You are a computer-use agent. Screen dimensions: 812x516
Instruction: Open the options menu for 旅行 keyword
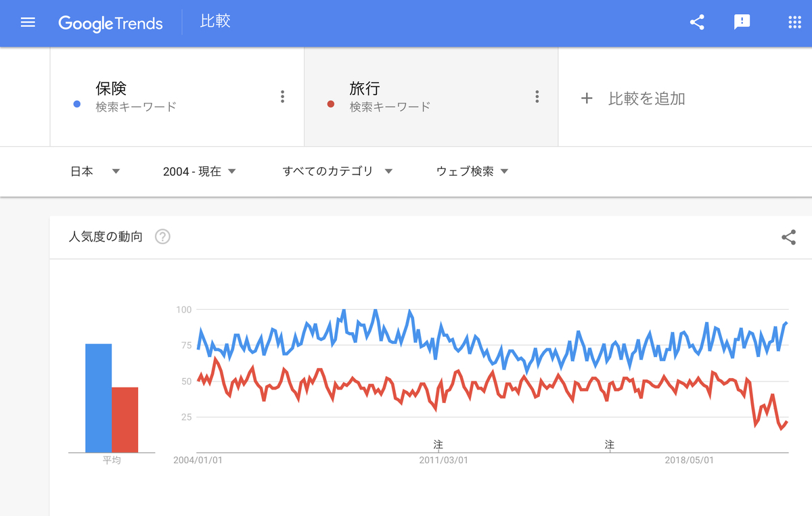(537, 97)
